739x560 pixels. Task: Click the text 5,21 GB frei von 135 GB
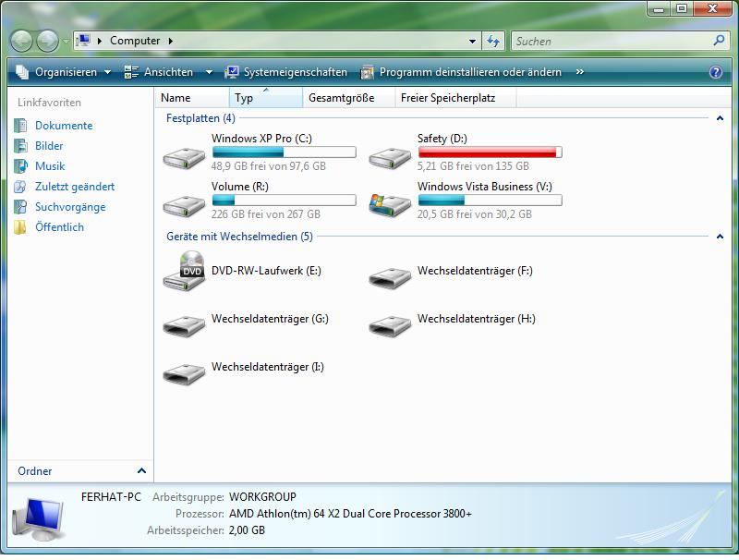coord(473,166)
